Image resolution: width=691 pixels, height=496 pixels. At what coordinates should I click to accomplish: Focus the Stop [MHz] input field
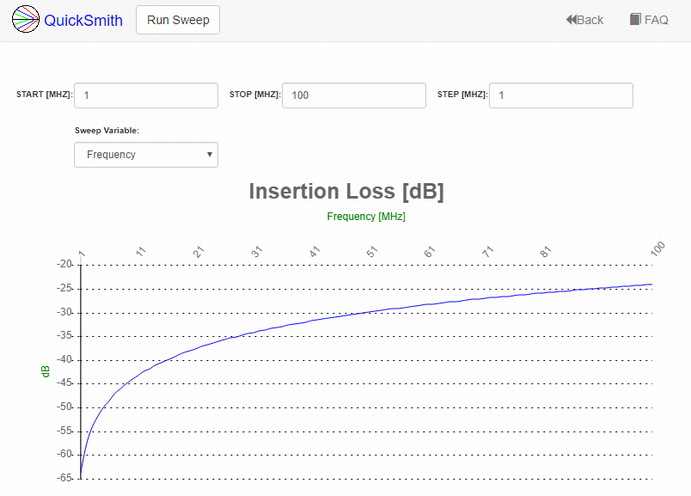coord(354,95)
